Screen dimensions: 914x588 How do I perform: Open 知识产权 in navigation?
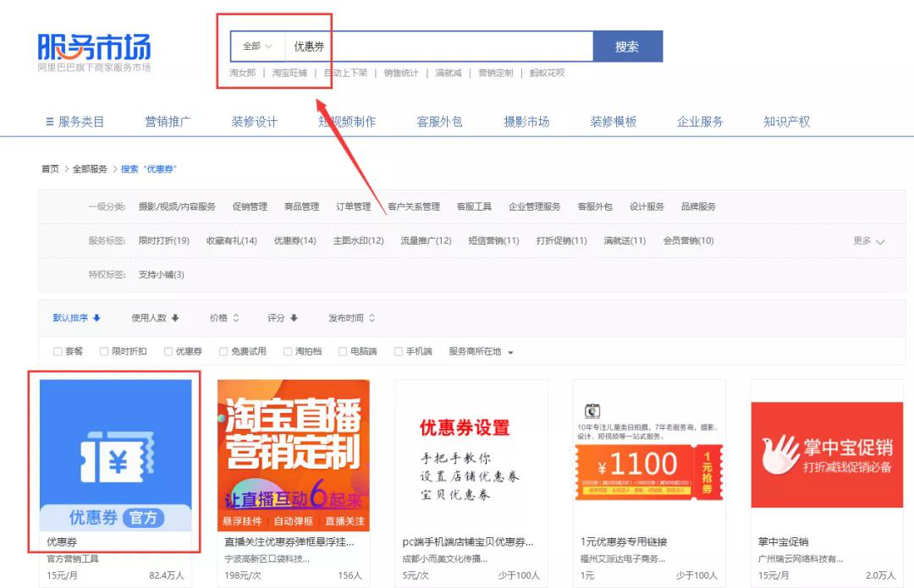click(787, 122)
